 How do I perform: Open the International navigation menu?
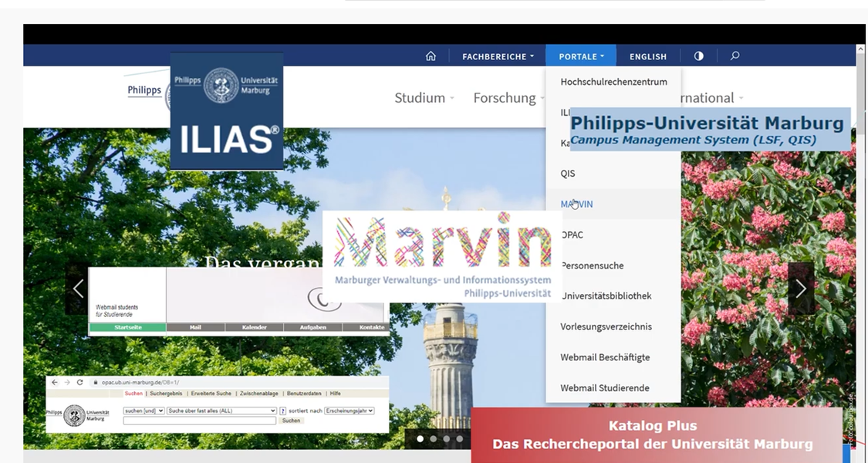tap(712, 98)
